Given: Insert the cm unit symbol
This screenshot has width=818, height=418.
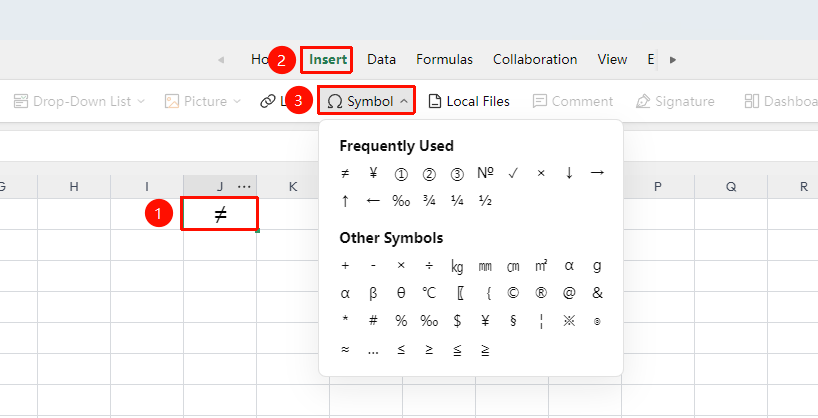Looking at the screenshot, I should tap(513, 267).
